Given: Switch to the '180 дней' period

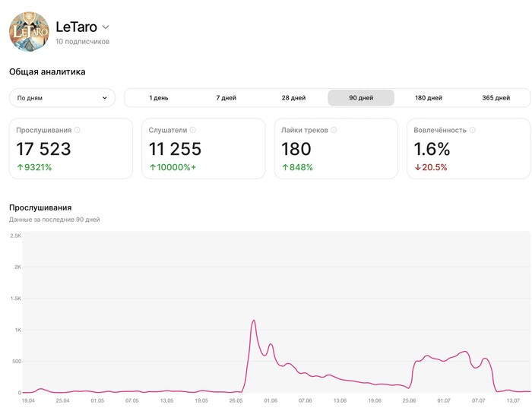Looking at the screenshot, I should click(x=429, y=98).
